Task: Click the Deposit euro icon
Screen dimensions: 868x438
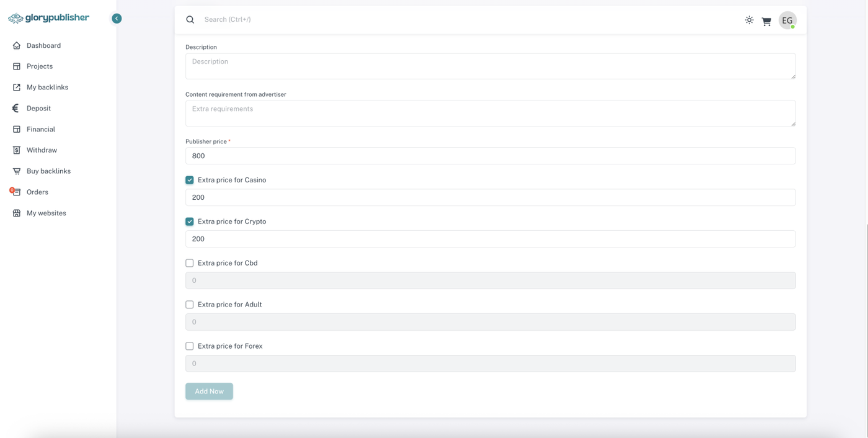Action: click(15, 108)
